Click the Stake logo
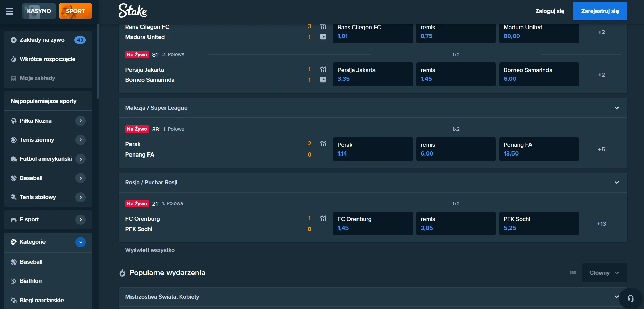The width and height of the screenshot is (644, 309). 133,11
